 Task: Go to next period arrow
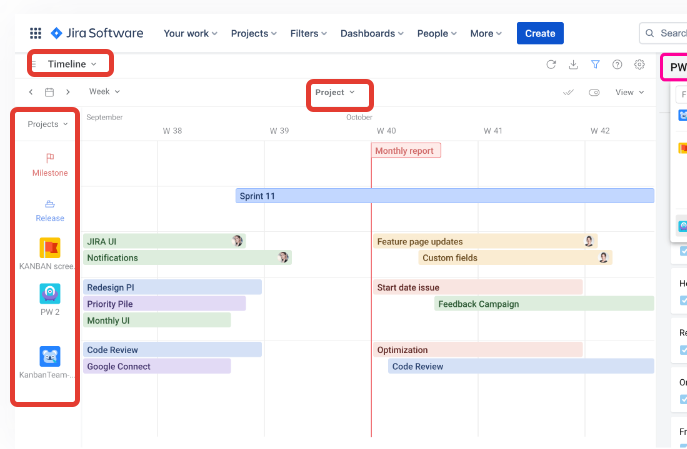[68, 92]
